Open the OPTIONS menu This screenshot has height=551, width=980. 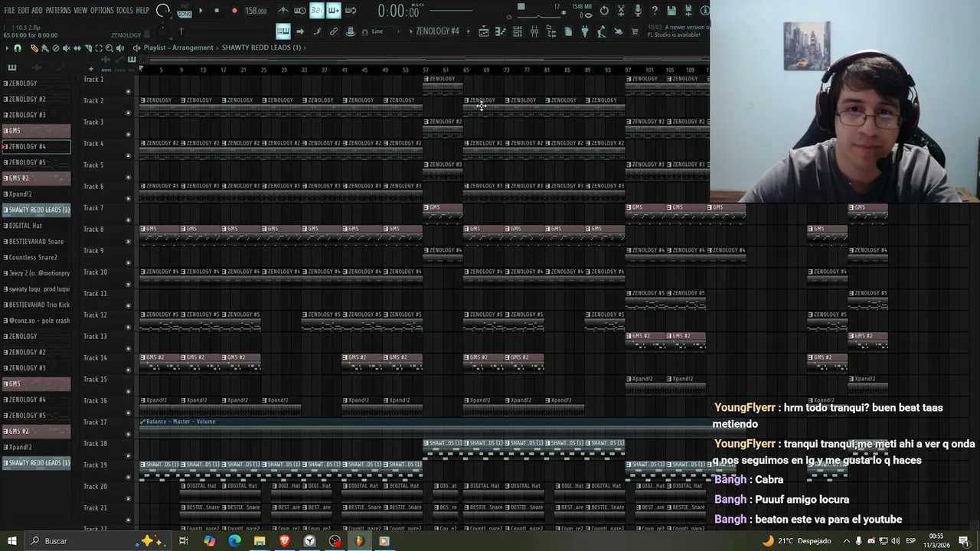(x=102, y=11)
